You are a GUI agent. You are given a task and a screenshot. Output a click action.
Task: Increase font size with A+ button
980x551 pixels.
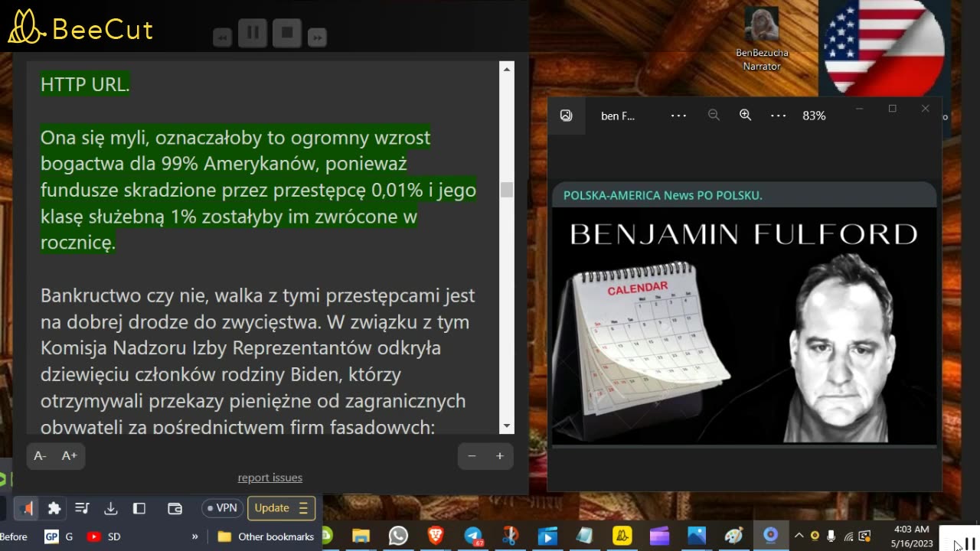pos(70,456)
